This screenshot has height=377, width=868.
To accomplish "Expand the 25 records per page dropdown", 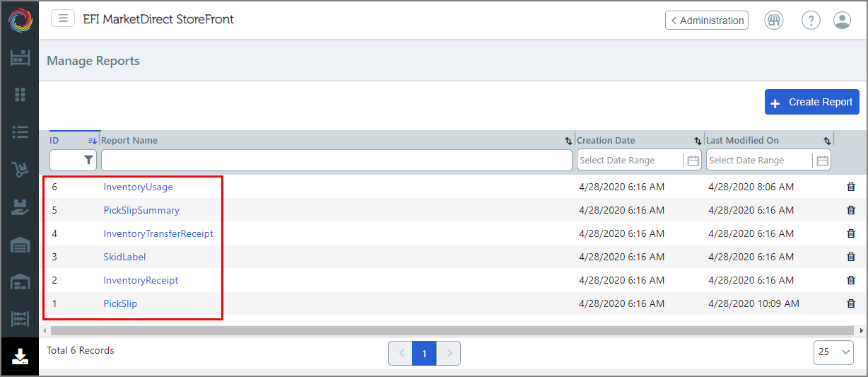I will [834, 352].
